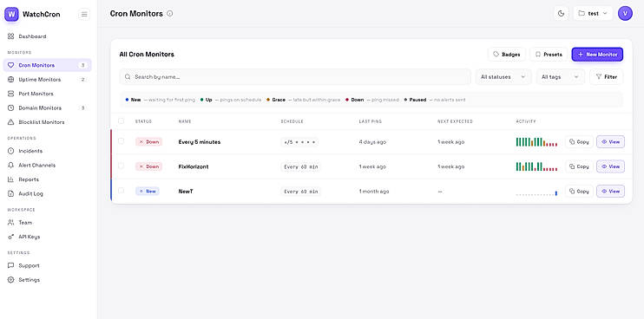Click the Port Monitors server icon
The height and width of the screenshot is (319, 644).
tap(10, 94)
